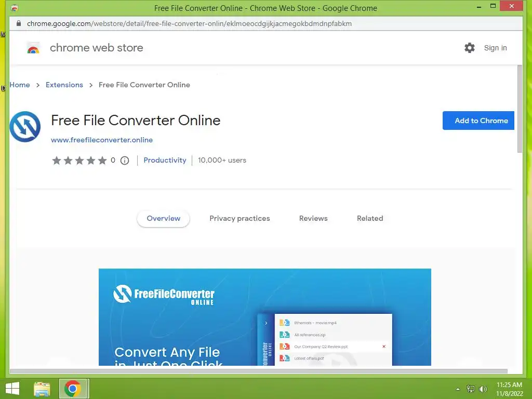Viewport: 532px width, 399px height.
Task: Open www.freefileconverter.online link
Action: click(x=102, y=140)
